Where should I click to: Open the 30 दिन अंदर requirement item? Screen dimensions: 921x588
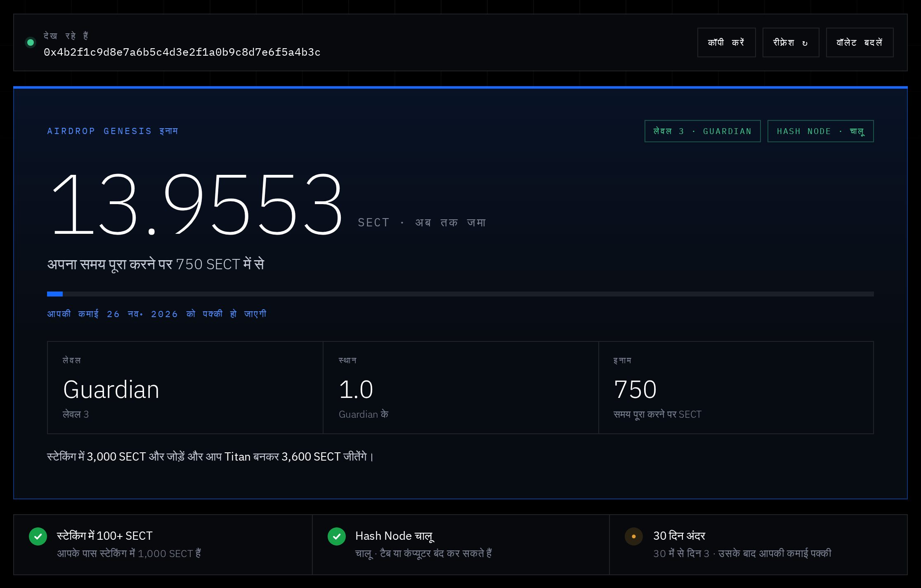coord(758,545)
